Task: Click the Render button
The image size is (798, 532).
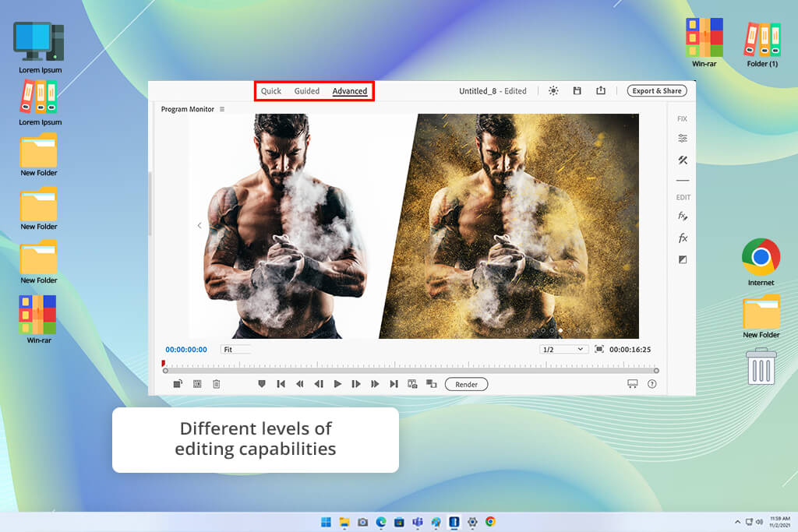Action: pos(466,384)
